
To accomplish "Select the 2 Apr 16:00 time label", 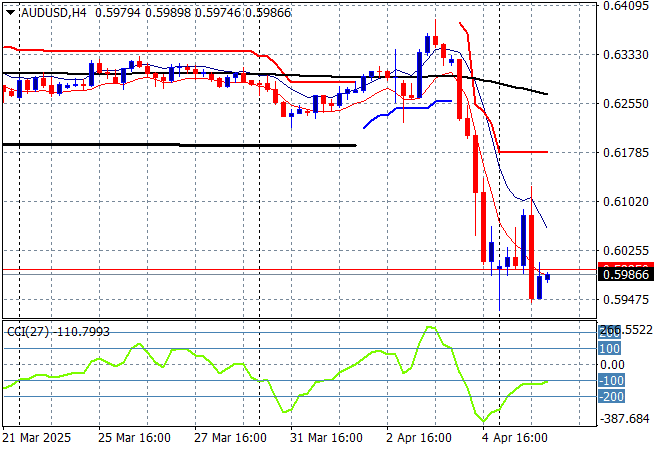I will click(419, 438).
